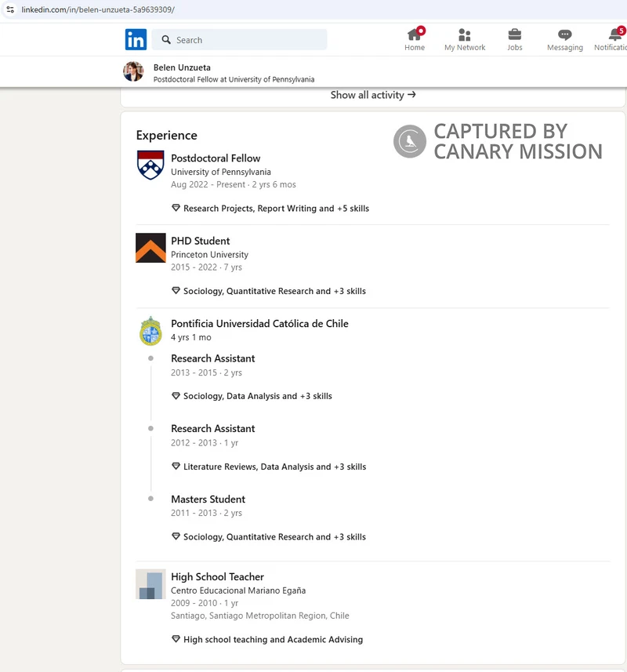Open Literature Reviews, Data Analysis and +3 skills

275,467
